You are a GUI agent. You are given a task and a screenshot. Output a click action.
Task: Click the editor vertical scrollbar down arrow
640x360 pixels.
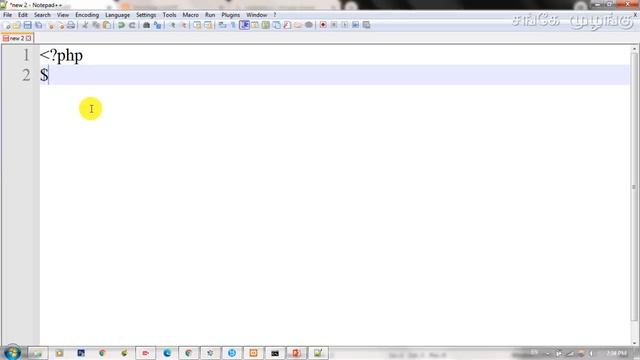634,343
